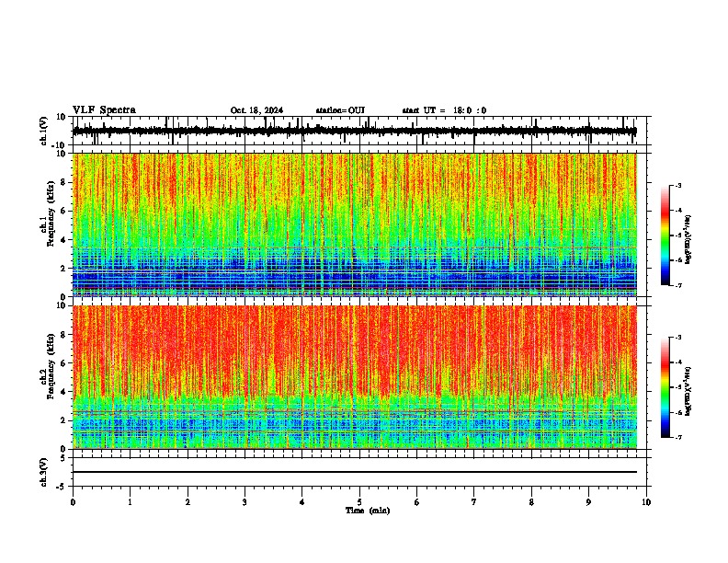
Task: Click the "Time (min)" axis label
Action: (x=368, y=511)
